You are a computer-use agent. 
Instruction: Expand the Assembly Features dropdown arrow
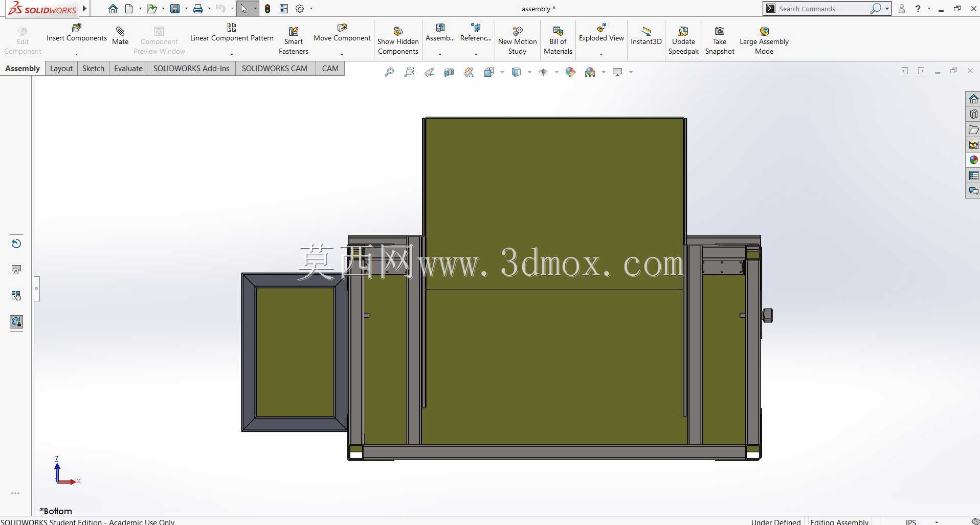[x=440, y=54]
